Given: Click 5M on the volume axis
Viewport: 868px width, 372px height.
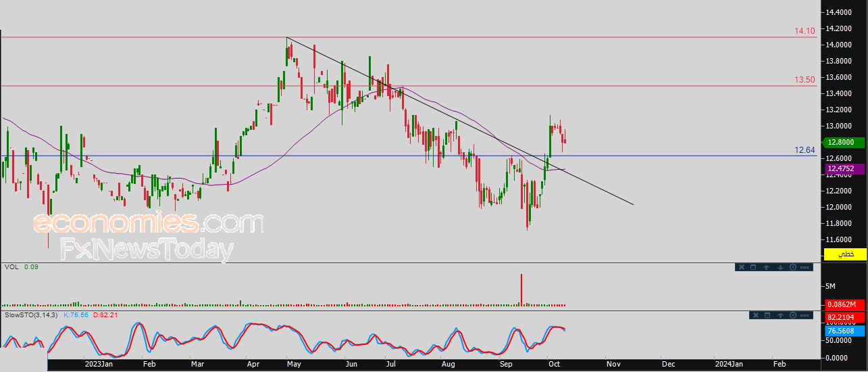Looking at the screenshot, I should [830, 286].
